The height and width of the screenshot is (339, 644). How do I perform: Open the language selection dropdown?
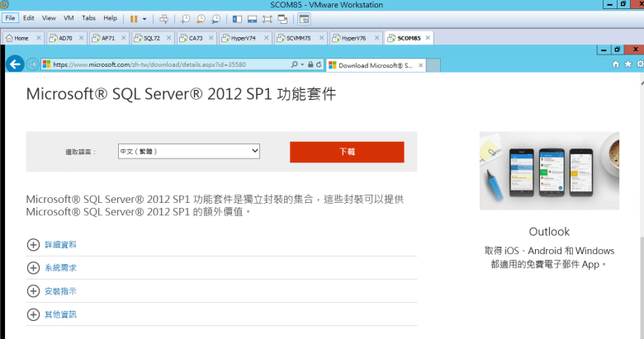pos(188,152)
